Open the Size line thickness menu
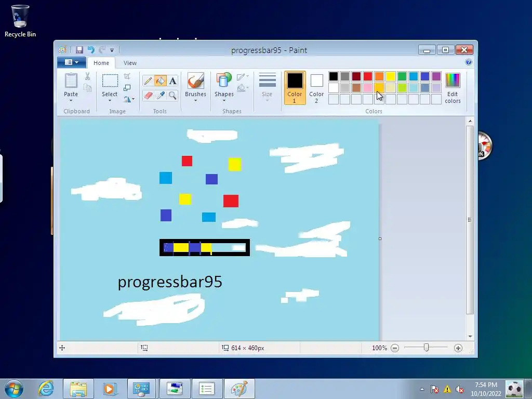Image resolution: width=532 pixels, height=399 pixels. (x=267, y=87)
